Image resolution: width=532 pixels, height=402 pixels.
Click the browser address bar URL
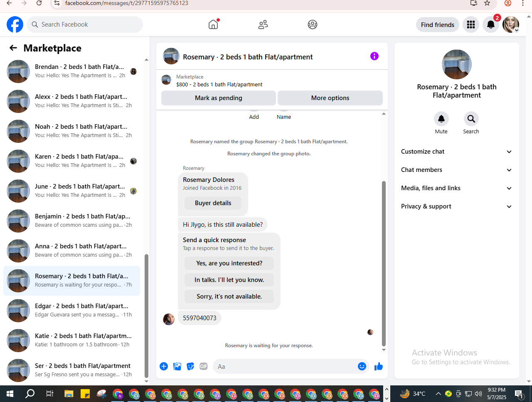[127, 3]
